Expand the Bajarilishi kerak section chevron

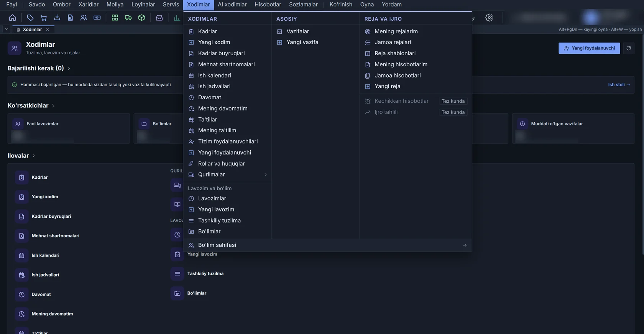[x=69, y=68]
